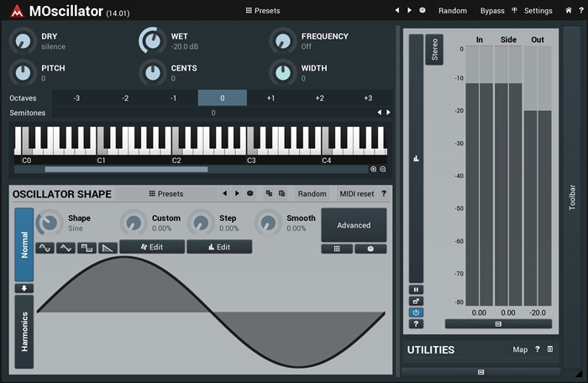
Task: Click Edit button under Custom
Action: coord(152,247)
